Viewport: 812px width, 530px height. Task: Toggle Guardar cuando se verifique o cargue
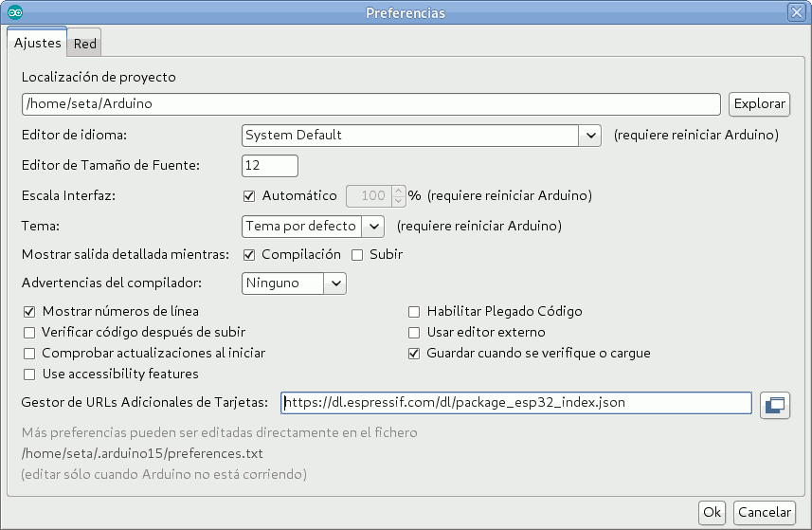coord(414,354)
